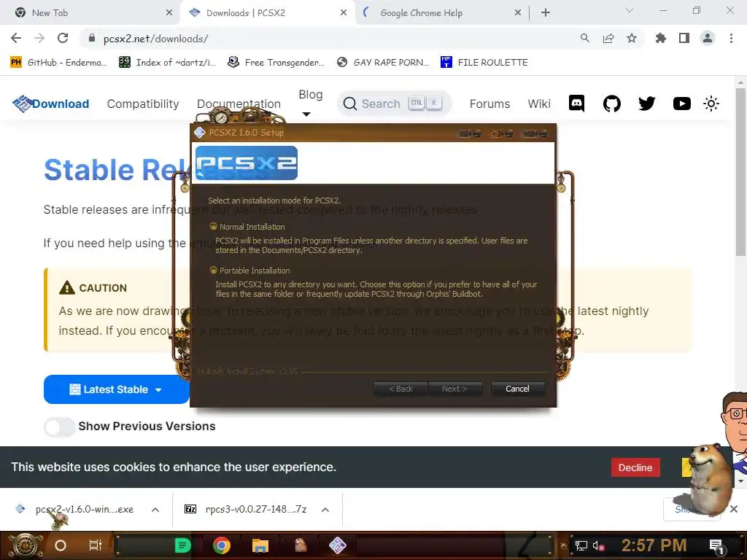Open the notification center icon
Screen dimensions: 747x560
click(x=716, y=545)
